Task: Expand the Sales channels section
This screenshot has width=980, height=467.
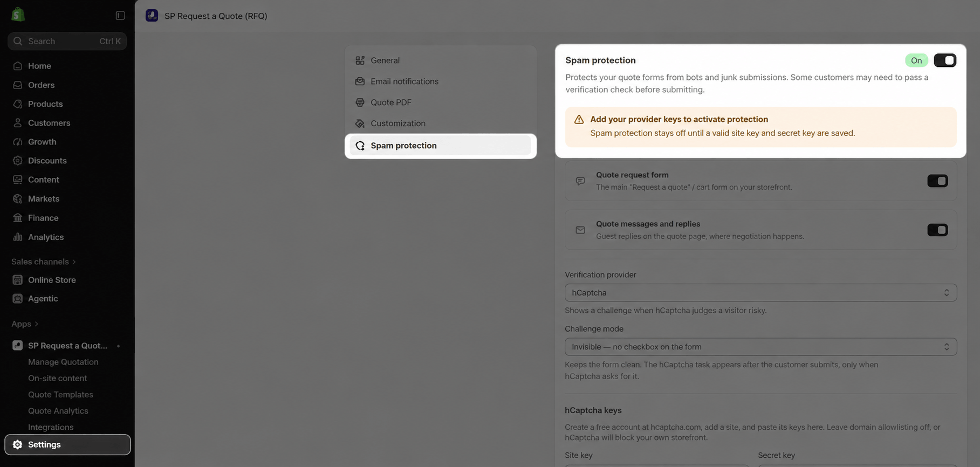Action: [44, 262]
